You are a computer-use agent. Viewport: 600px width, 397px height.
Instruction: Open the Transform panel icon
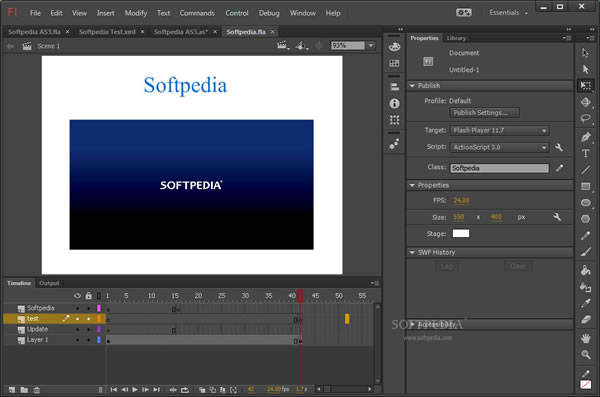(x=394, y=120)
